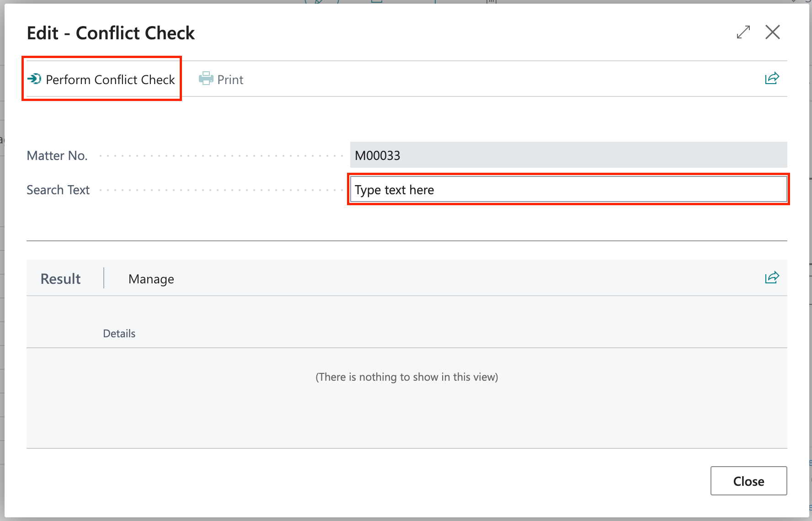812x521 pixels.
Task: Select the Matter No. field M00033
Action: pyautogui.click(x=568, y=155)
